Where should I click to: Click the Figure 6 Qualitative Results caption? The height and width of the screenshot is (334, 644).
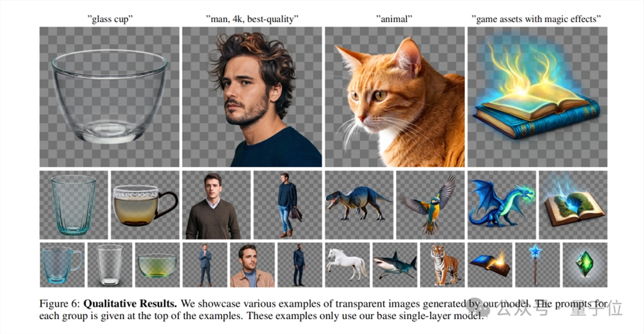pos(323,309)
